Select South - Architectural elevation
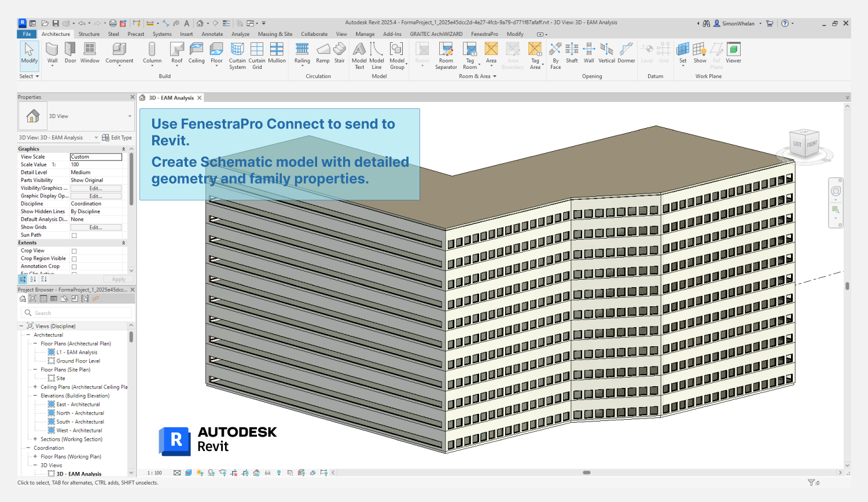 click(80, 422)
